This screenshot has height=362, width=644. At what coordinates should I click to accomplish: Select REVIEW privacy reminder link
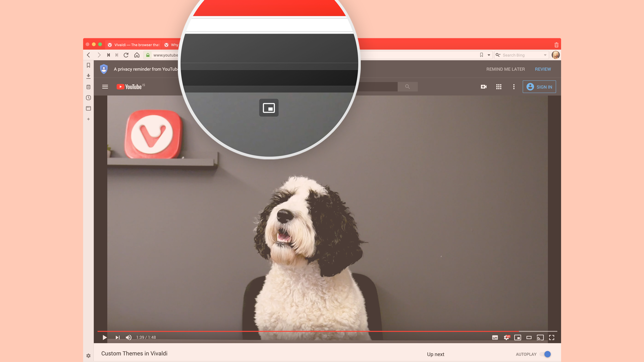(x=543, y=69)
